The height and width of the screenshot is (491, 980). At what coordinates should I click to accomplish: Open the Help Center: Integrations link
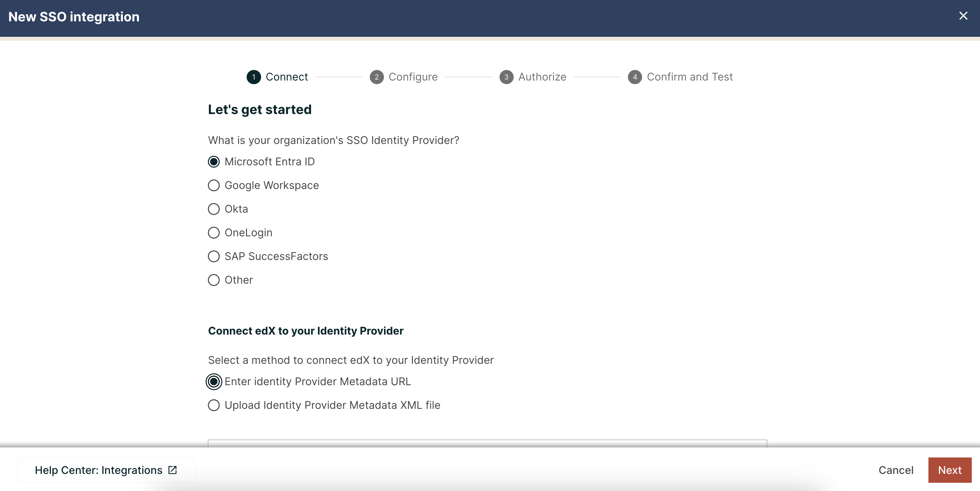click(98, 470)
